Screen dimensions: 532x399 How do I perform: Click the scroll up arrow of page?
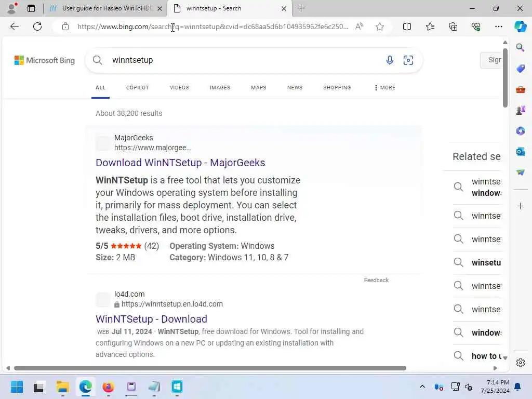pyautogui.click(x=505, y=43)
